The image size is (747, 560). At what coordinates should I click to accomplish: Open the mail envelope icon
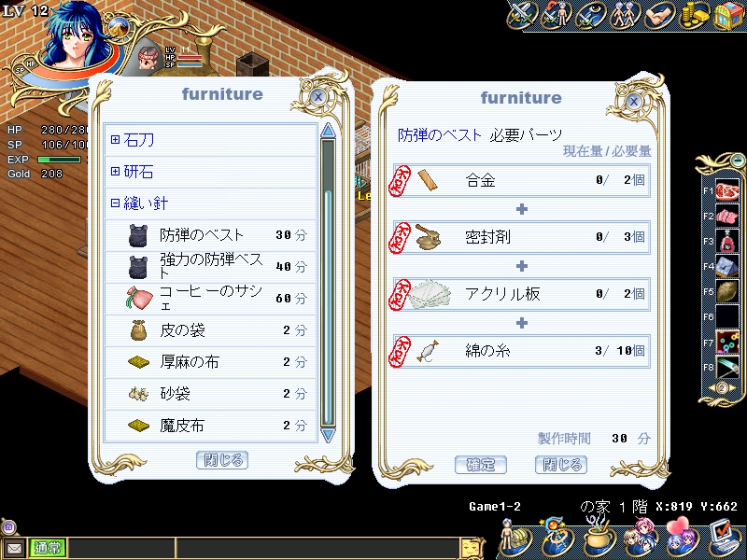15,549
